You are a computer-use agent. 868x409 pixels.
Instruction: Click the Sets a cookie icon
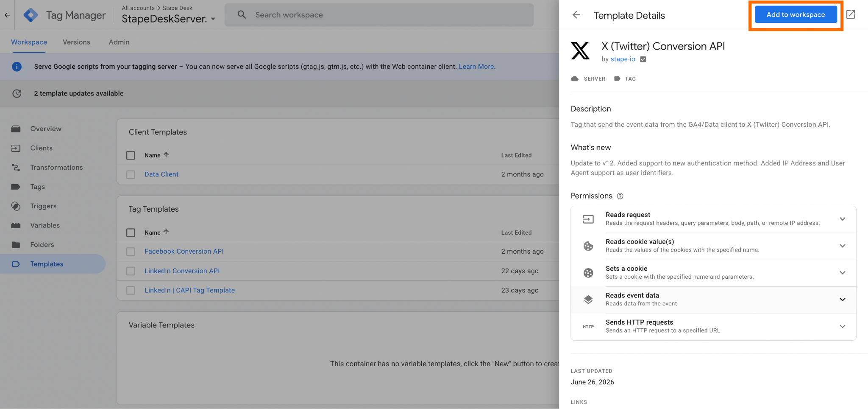click(588, 273)
